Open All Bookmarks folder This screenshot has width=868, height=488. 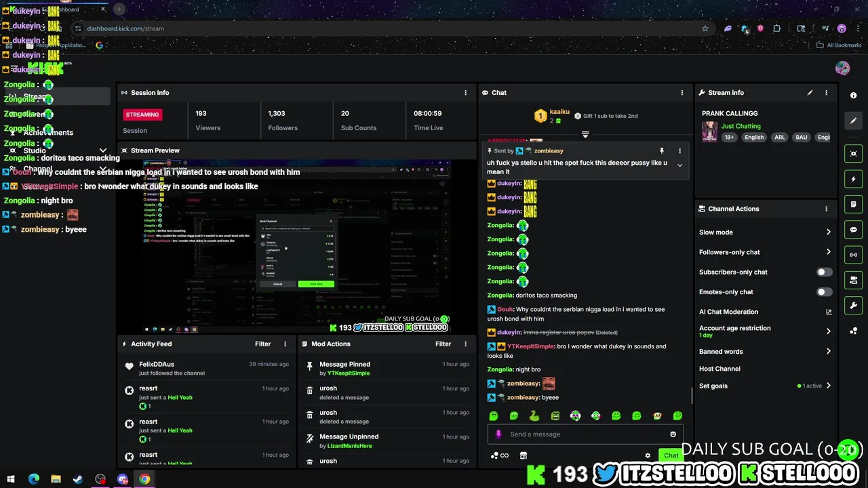tap(839, 45)
